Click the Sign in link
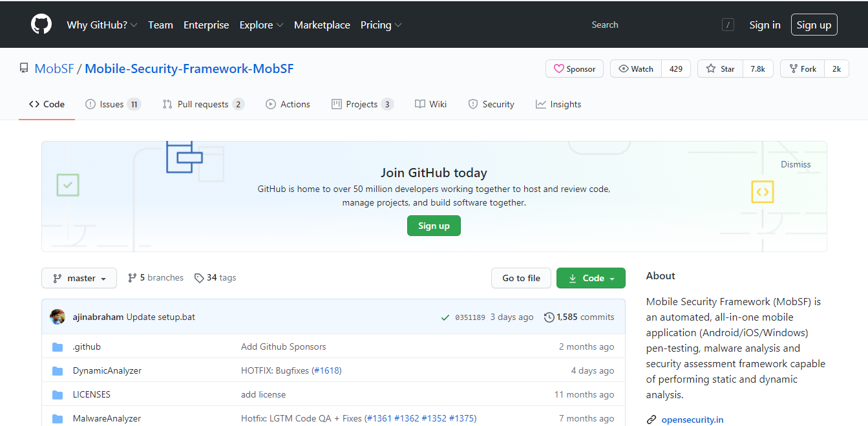Viewport: 868px width, 426px height. pos(765,25)
